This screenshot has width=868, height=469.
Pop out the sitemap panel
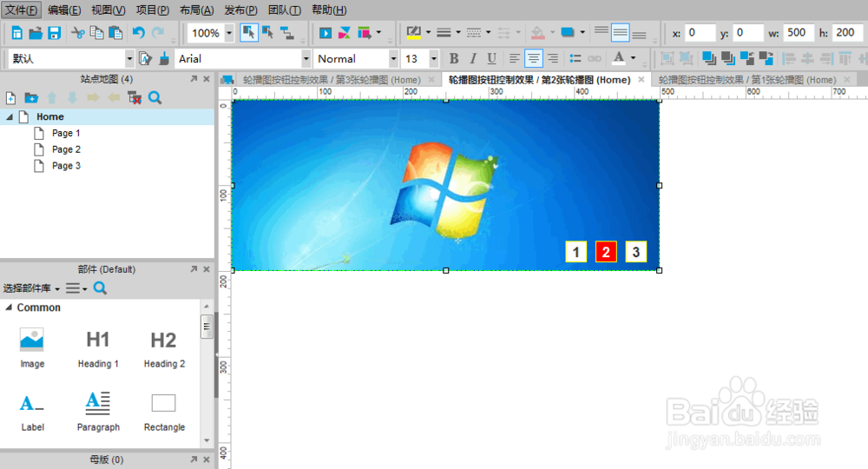(x=194, y=79)
